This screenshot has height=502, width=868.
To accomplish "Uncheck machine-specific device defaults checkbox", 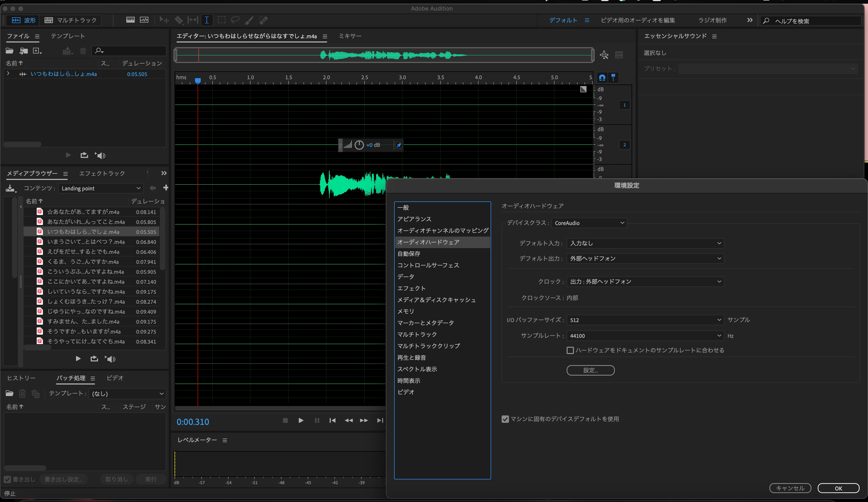I will [x=505, y=419].
